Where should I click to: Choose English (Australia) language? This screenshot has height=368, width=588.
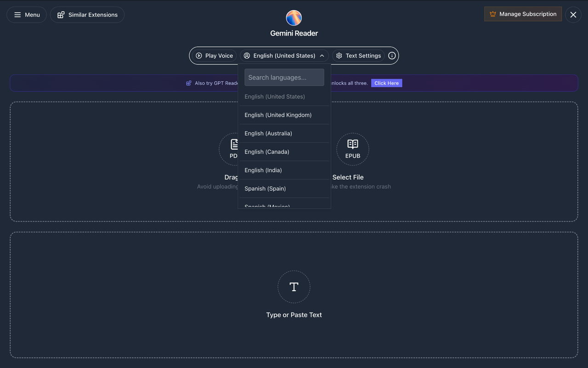(284, 133)
